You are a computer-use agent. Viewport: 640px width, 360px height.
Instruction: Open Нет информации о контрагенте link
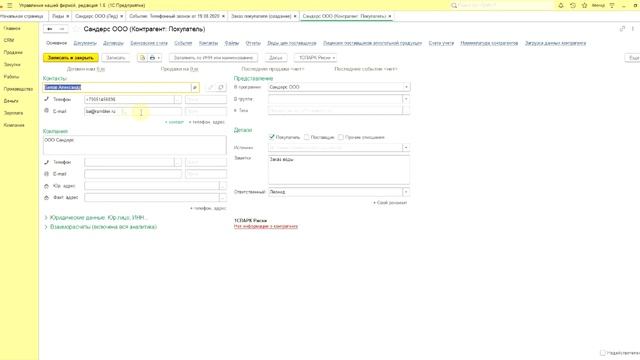[266, 227]
